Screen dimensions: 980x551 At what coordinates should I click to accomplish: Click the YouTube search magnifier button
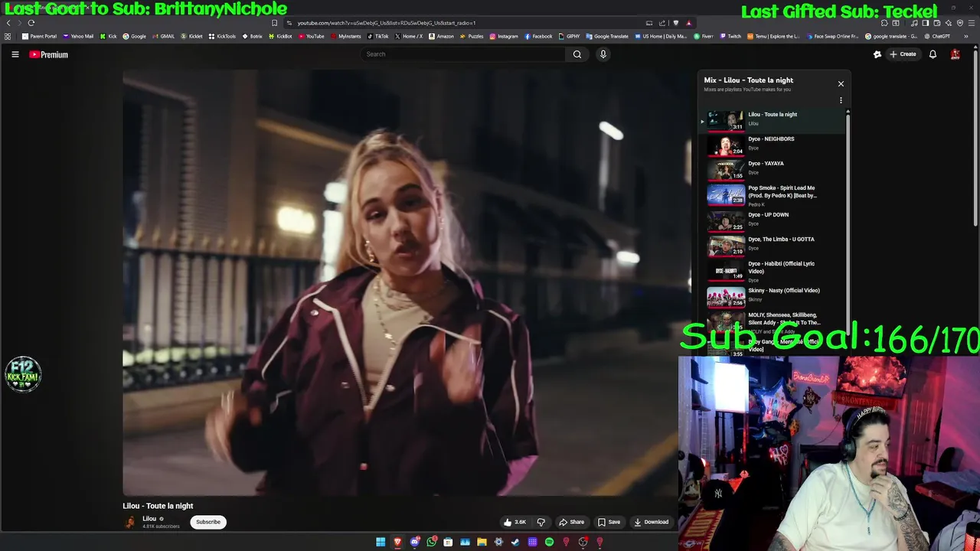[x=577, y=54]
